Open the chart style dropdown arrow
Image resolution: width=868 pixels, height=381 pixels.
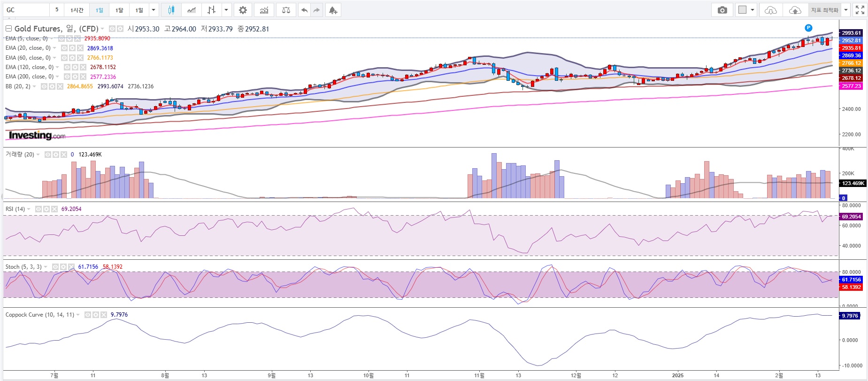[227, 10]
